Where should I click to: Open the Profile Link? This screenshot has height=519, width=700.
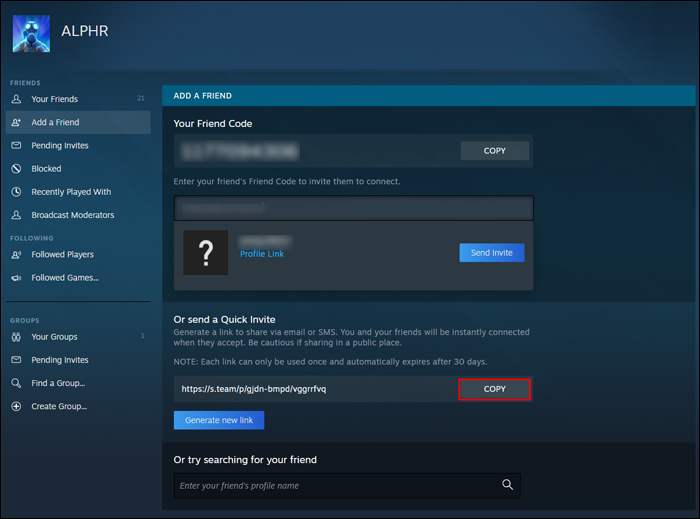pyautogui.click(x=262, y=254)
